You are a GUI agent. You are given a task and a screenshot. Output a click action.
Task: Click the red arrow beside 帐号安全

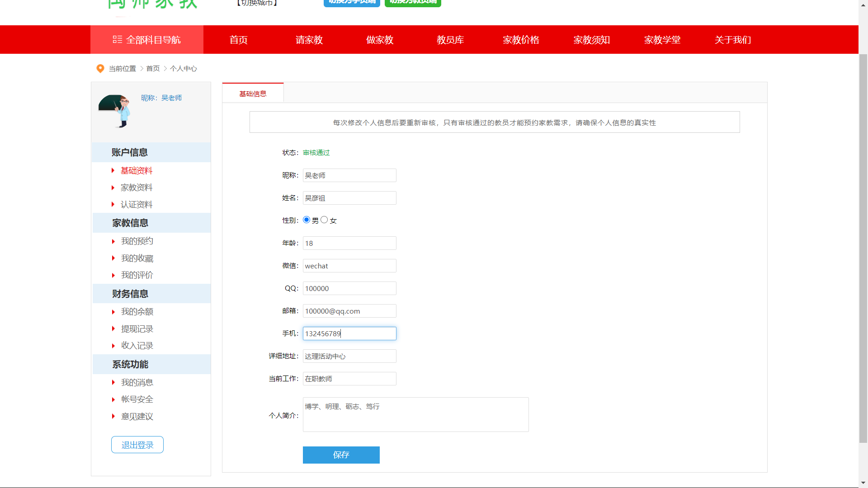coord(113,399)
